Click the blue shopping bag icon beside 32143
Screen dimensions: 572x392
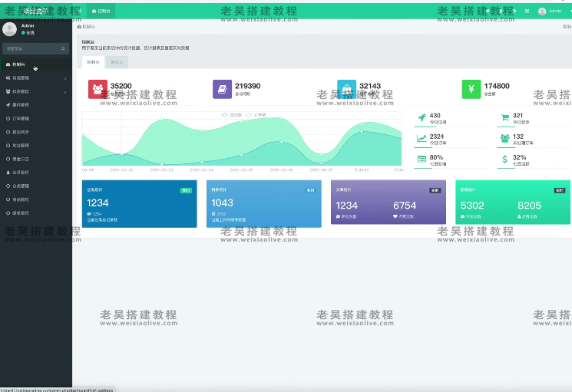click(x=346, y=89)
